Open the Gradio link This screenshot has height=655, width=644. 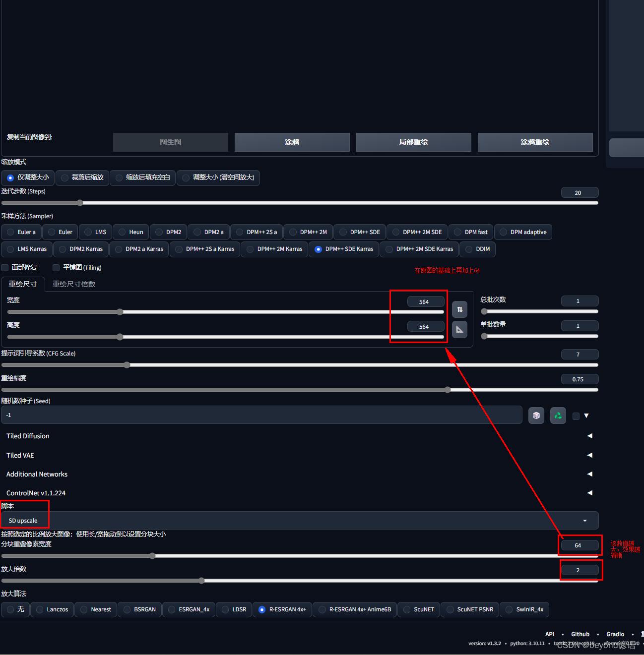point(615,634)
